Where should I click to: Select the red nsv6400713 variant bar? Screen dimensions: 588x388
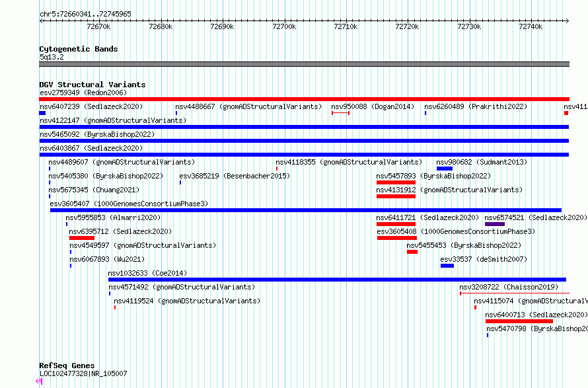[x=519, y=321]
